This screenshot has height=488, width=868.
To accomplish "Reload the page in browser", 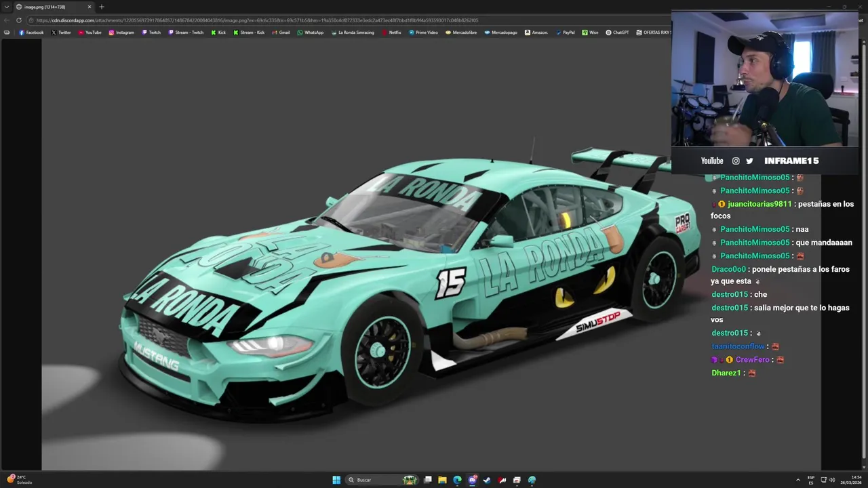I will click(x=18, y=20).
